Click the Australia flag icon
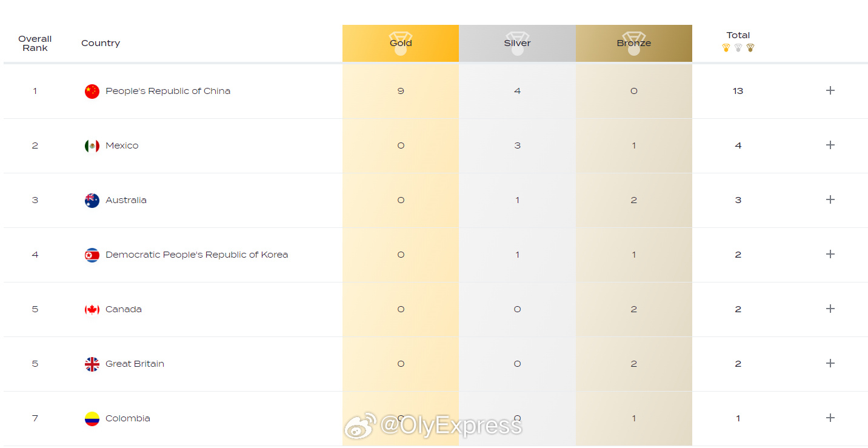This screenshot has height=448, width=868. 92,201
